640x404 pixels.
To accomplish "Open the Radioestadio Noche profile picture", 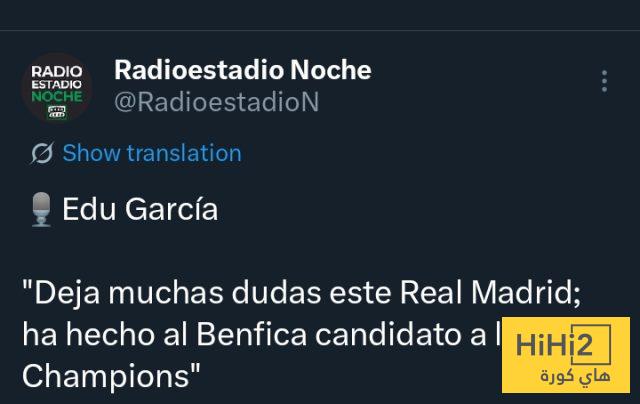I will tap(57, 88).
